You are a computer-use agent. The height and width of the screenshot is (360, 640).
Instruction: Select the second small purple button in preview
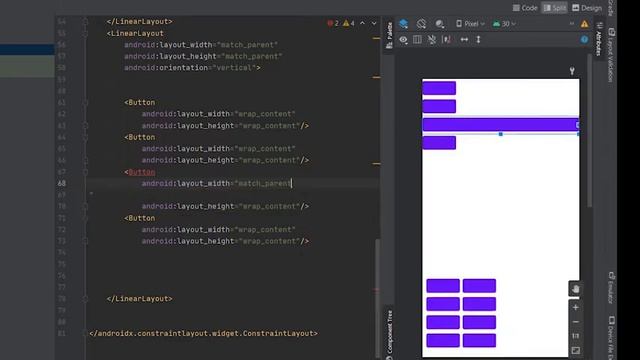[439, 107]
